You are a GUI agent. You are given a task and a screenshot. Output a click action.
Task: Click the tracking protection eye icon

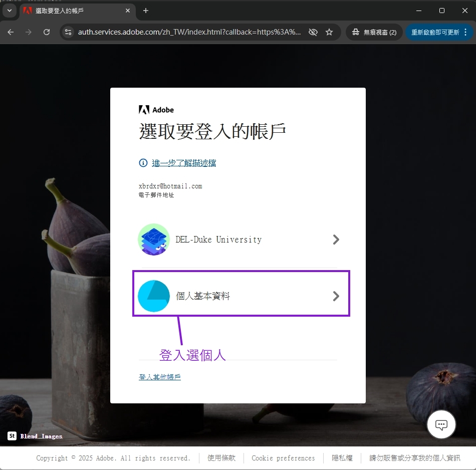coord(313,32)
